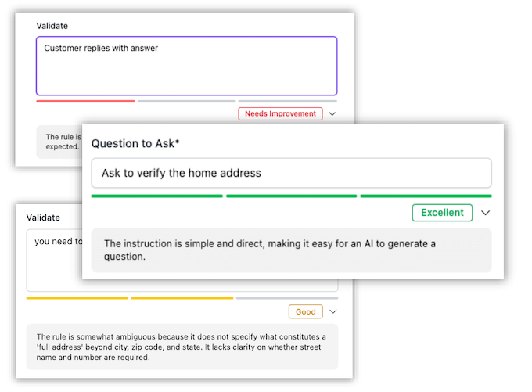
Task: Click the middle green rating bar segment
Action: coord(291,196)
